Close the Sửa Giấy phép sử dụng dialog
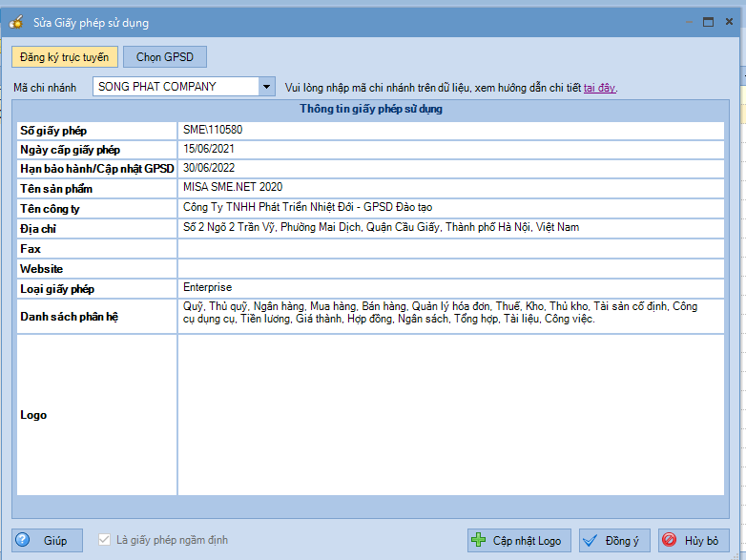Viewport: 746px width, 560px height. [729, 21]
